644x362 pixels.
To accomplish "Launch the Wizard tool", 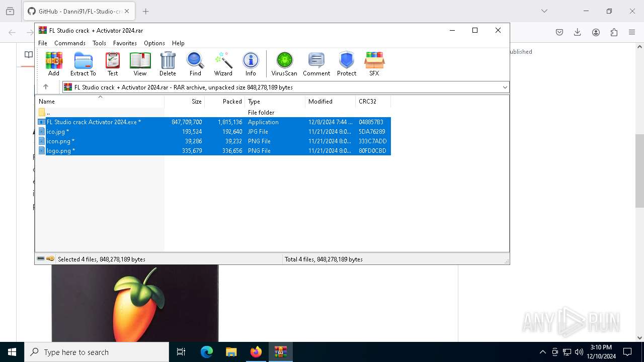I will (x=223, y=64).
